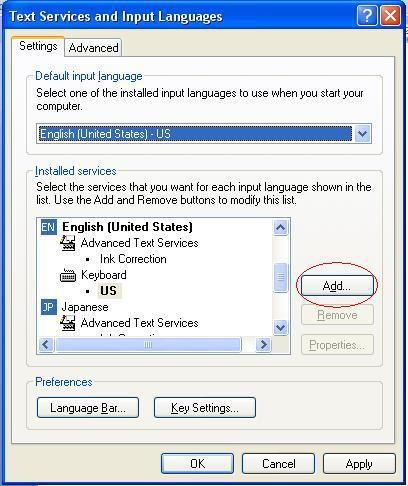This screenshot has width=408, height=486.
Task: Open Language Bar preferences
Action: pyautogui.click(x=88, y=408)
